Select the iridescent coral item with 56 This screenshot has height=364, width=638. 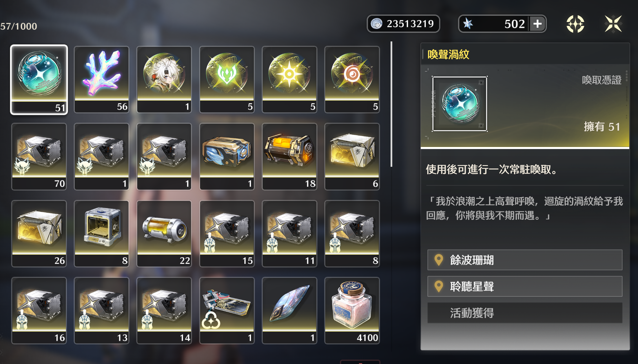tap(101, 80)
